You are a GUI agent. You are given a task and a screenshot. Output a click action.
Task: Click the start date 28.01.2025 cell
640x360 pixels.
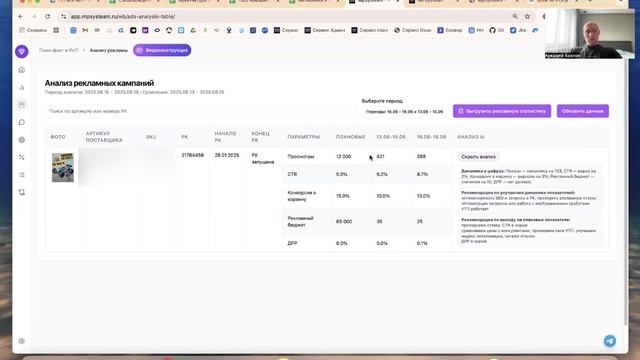click(x=227, y=156)
